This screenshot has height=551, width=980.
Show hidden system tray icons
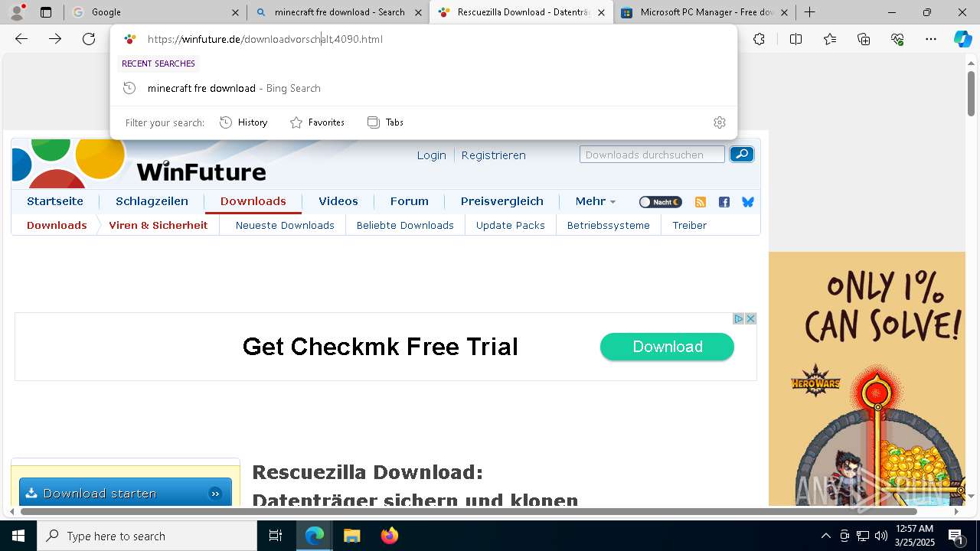[x=825, y=536]
